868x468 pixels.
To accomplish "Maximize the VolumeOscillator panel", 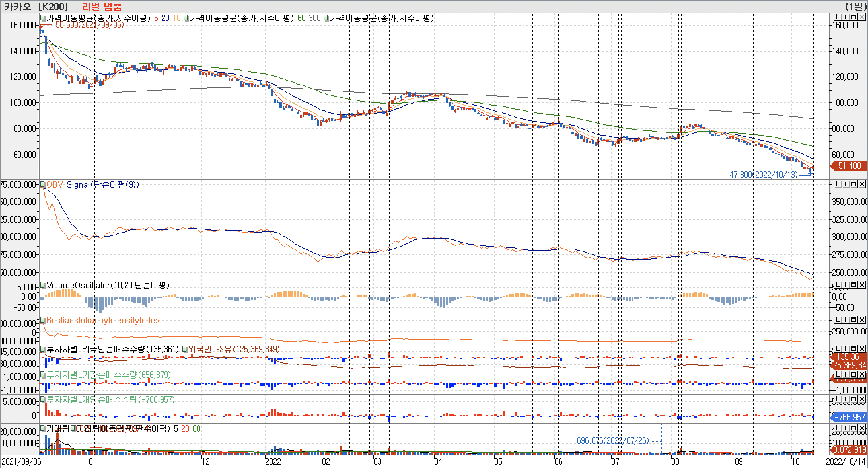I will coord(854,285).
